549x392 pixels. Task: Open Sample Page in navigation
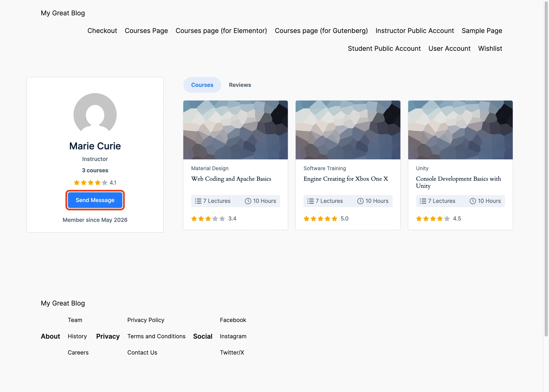(x=482, y=31)
